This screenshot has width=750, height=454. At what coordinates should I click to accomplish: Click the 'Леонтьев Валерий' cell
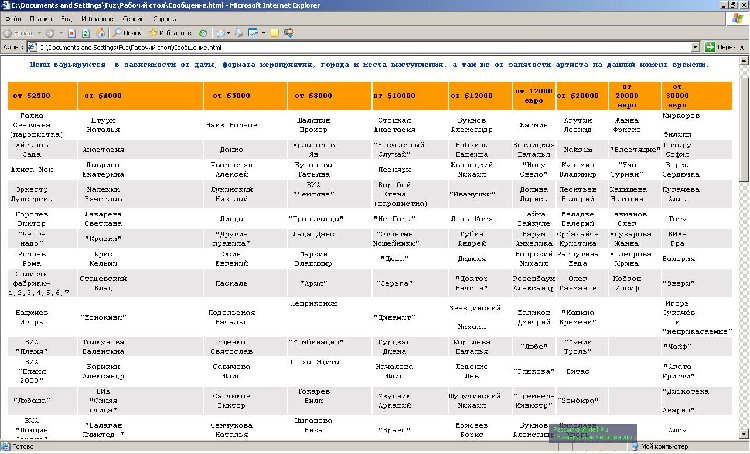coord(582,194)
